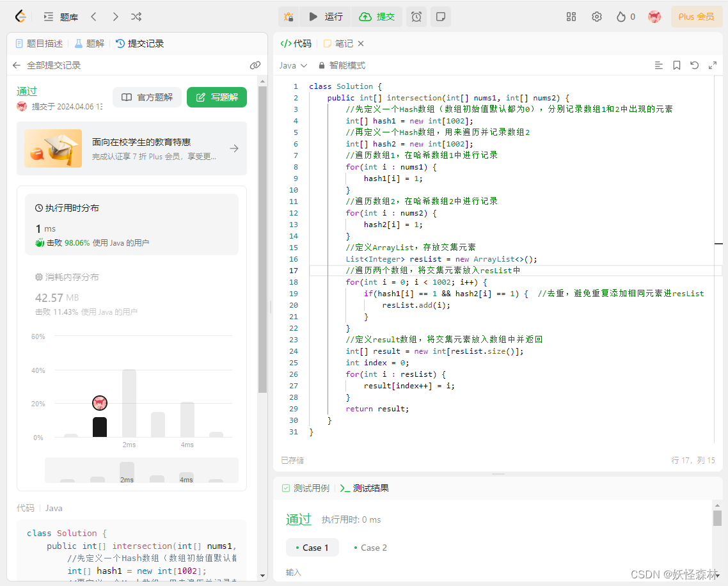Switch to the 题目描述 tab
This screenshot has width=728, height=586.
(x=40, y=44)
